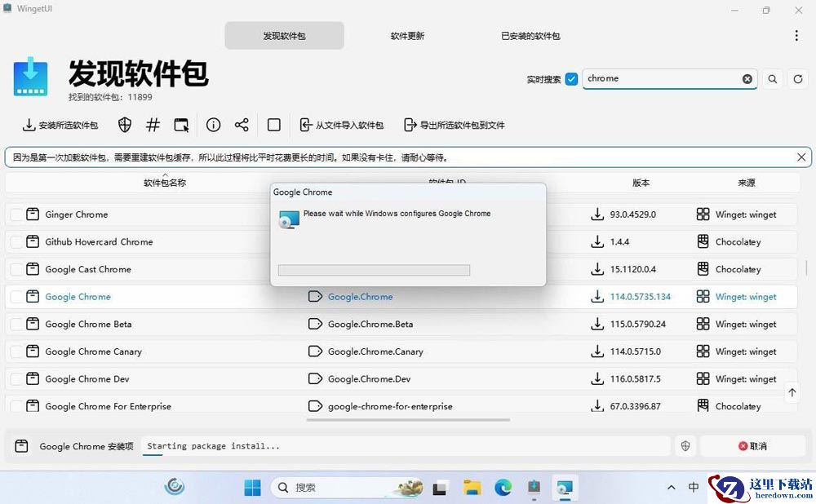This screenshot has width=816, height=504.
Task: Open the 已安装的软件包 tab
Action: [x=530, y=36]
